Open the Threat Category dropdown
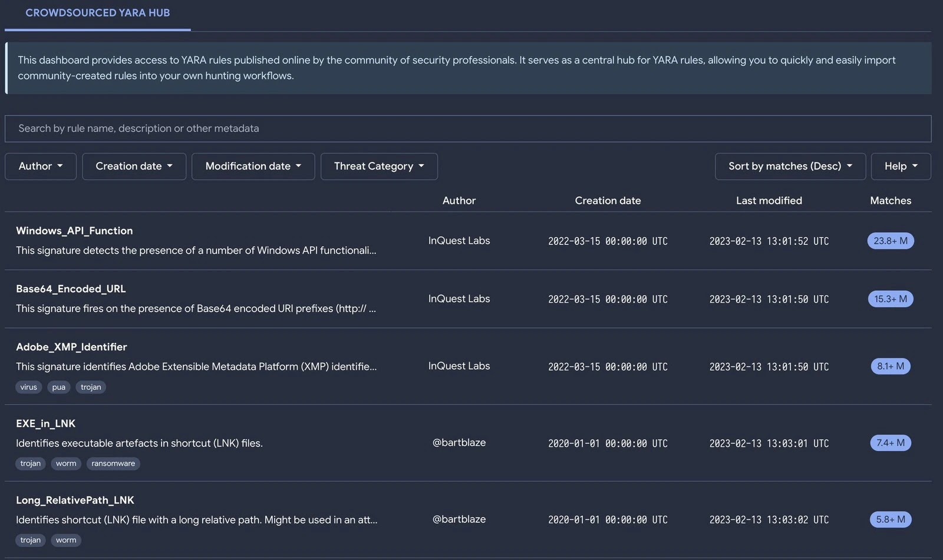Viewport: 943px width, 560px height. point(379,167)
